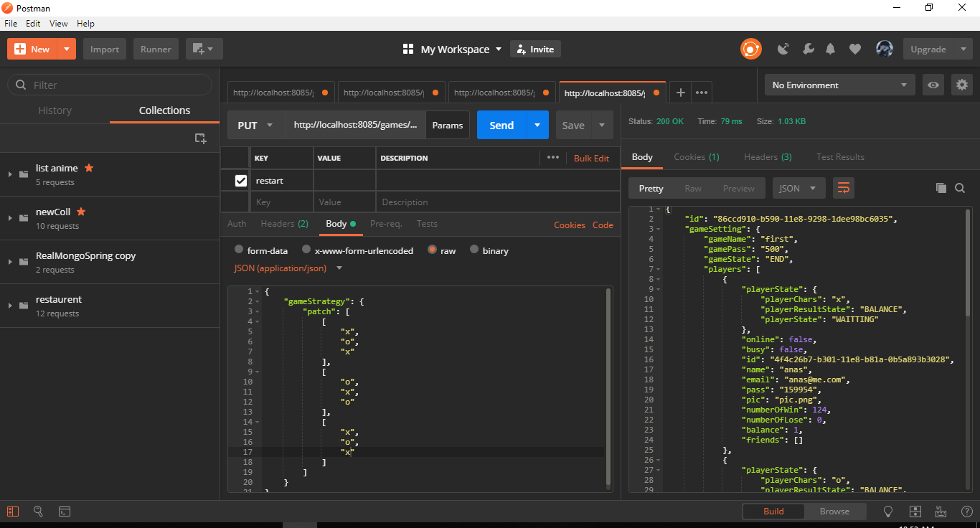Click the Invite button
The width and height of the screenshot is (980, 528).
pyautogui.click(x=535, y=49)
